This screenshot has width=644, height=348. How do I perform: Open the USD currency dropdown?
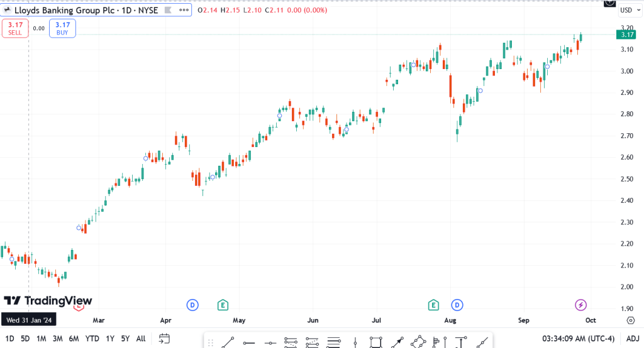coord(630,10)
